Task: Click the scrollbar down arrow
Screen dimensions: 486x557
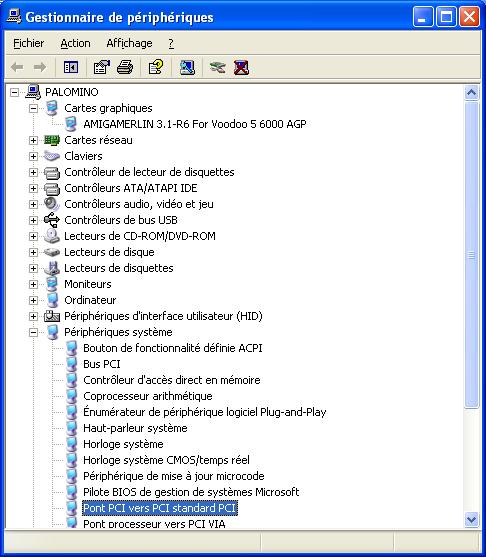Action: (x=471, y=519)
